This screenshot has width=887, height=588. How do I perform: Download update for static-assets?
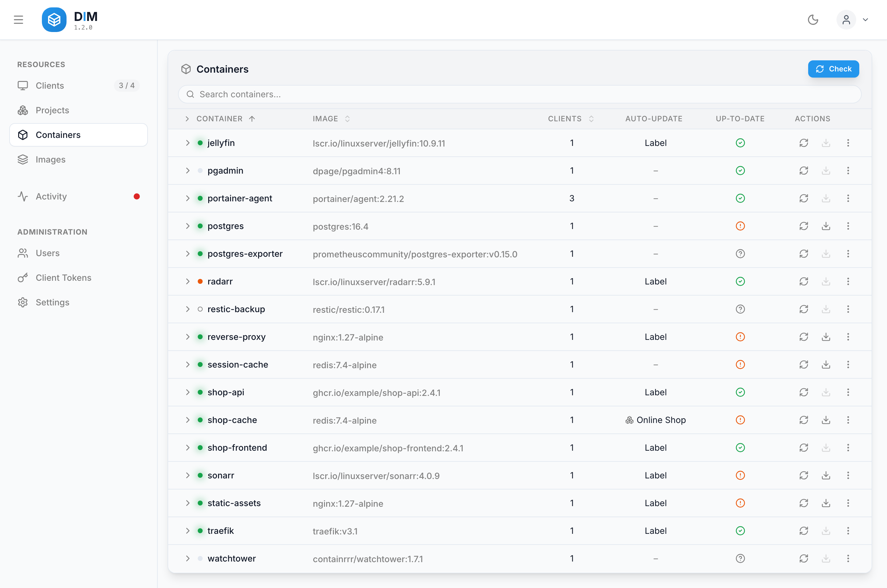[x=826, y=503]
